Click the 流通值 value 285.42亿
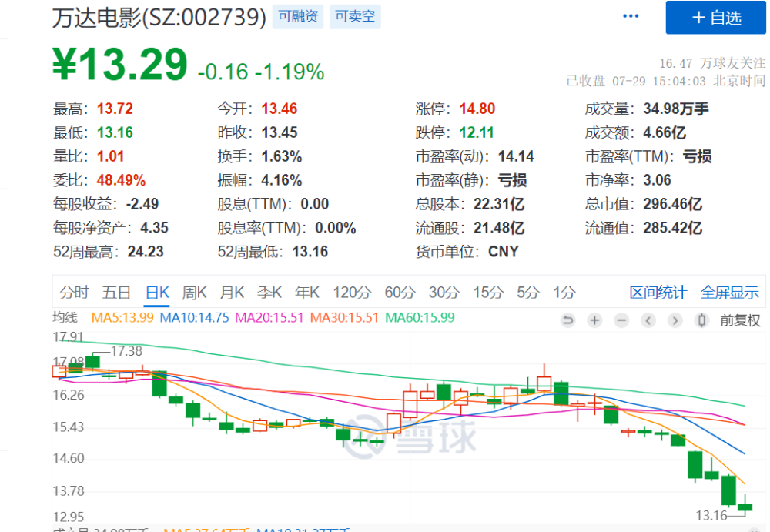This screenshot has width=770, height=532. click(x=673, y=228)
